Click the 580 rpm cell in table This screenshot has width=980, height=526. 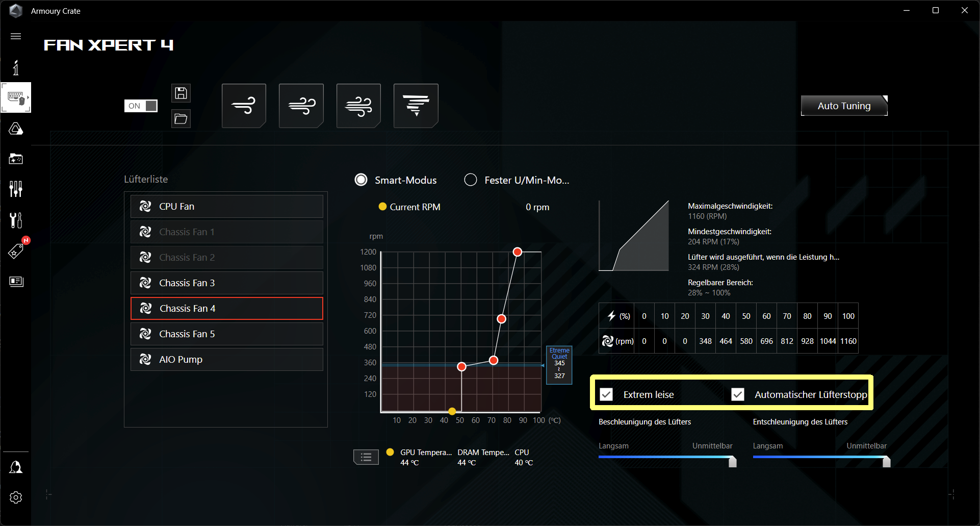[746, 341]
